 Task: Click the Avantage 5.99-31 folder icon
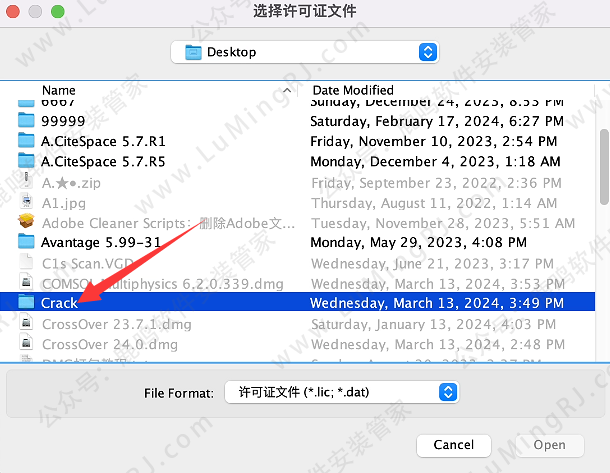26,241
